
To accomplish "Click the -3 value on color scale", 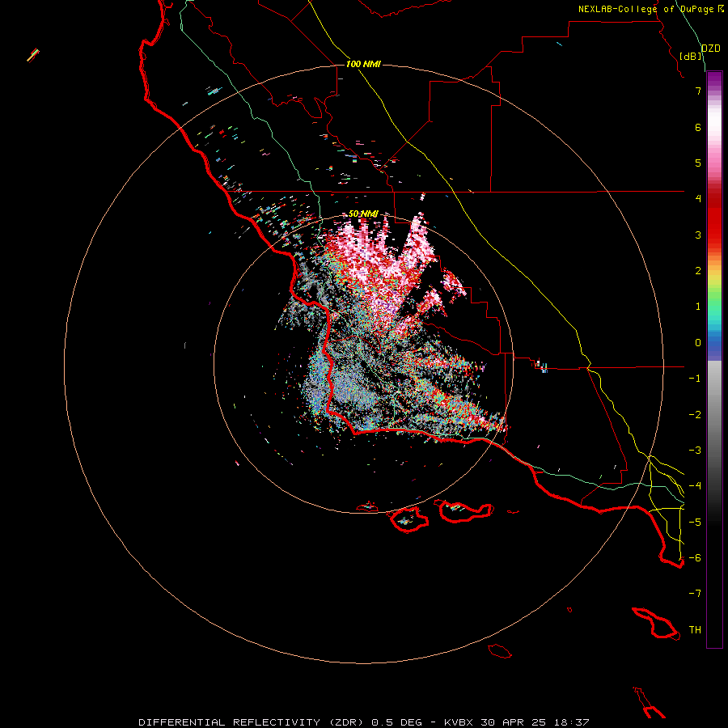I will 695,451.
